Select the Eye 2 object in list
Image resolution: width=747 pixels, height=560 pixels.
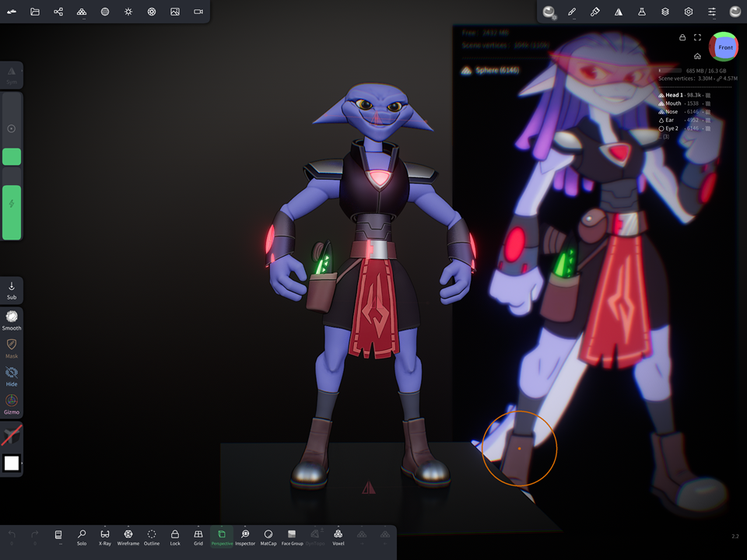684,128
